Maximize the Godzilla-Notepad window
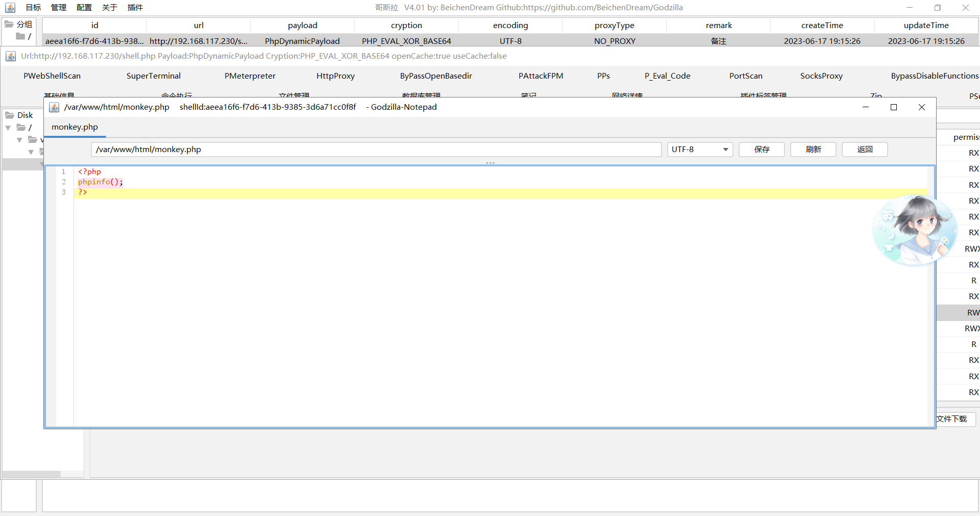This screenshot has height=516, width=980. pyautogui.click(x=893, y=107)
